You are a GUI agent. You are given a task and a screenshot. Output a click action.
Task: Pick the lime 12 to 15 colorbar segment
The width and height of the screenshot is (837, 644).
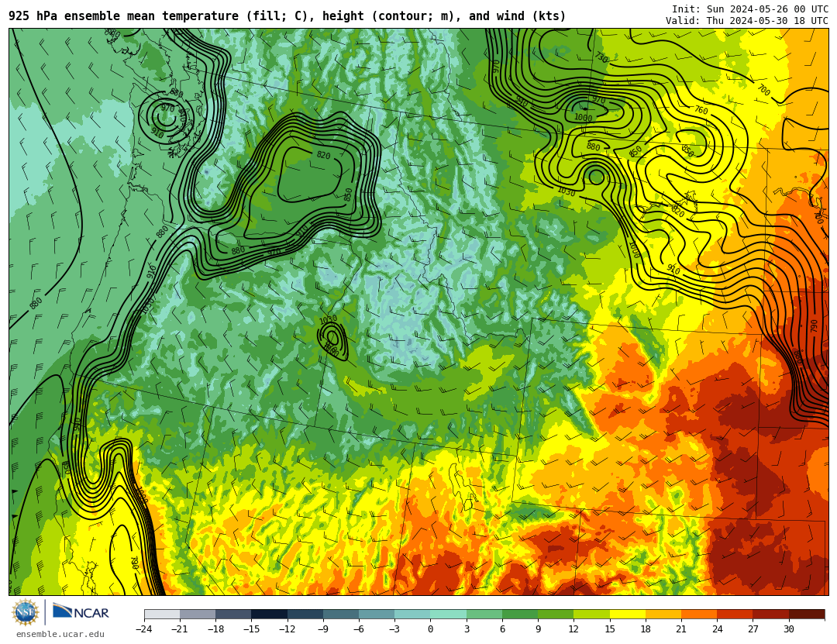pos(591,615)
